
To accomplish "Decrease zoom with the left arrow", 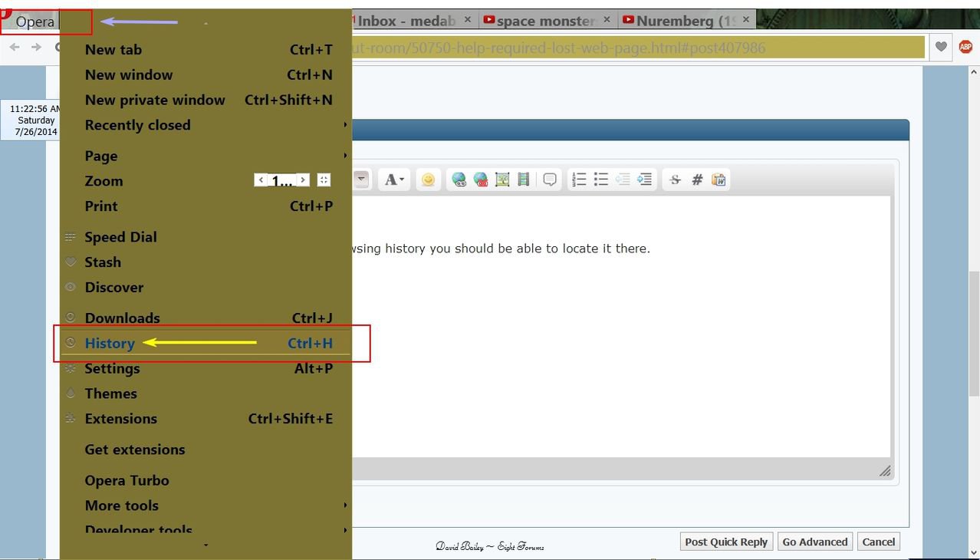I will 261,180.
